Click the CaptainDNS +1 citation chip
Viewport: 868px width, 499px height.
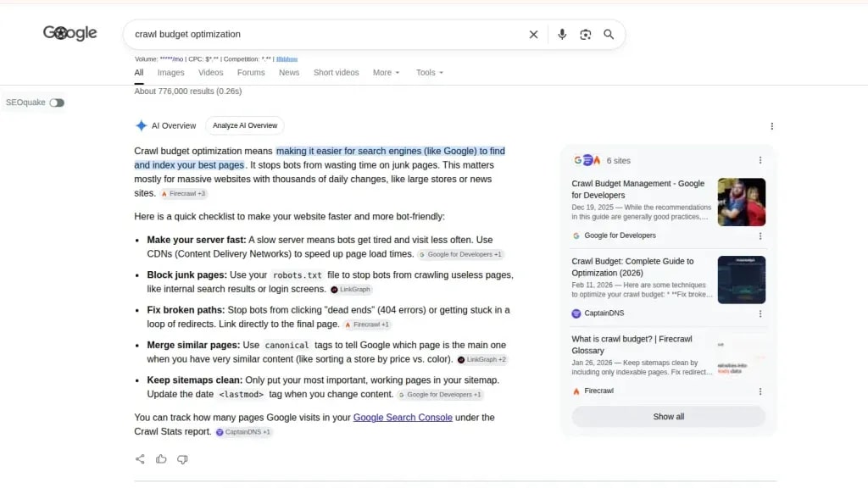(243, 432)
